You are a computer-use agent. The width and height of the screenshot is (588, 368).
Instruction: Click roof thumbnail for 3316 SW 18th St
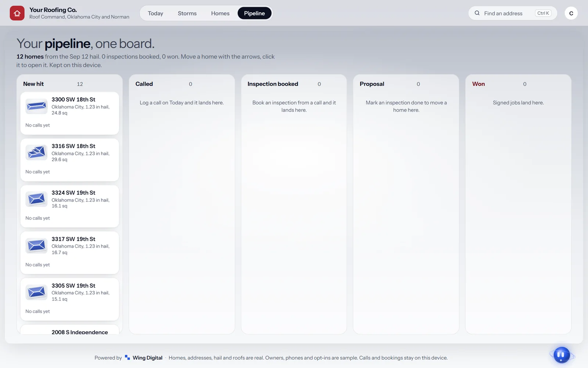click(x=36, y=152)
